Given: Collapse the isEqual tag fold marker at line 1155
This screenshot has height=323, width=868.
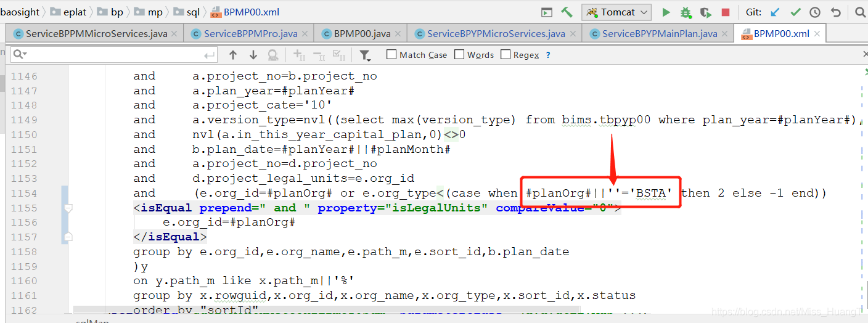Looking at the screenshot, I should tap(68, 208).
